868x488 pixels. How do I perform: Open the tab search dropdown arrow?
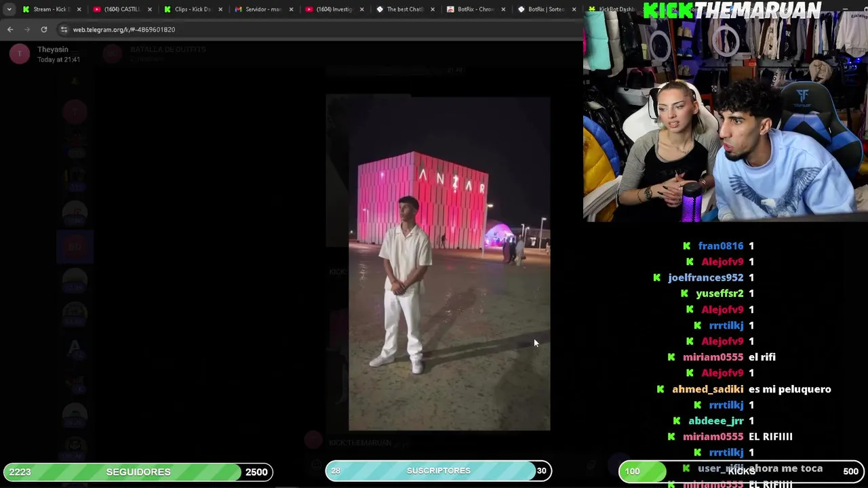(9, 9)
